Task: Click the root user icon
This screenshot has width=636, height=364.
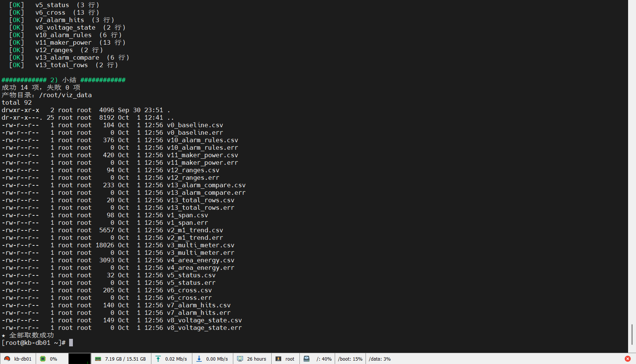Action: (x=278, y=359)
